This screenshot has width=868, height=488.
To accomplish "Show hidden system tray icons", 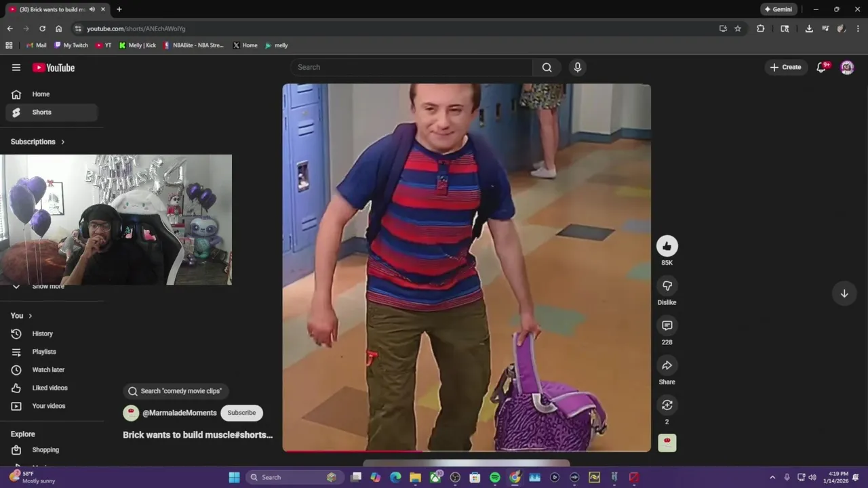I will (x=772, y=477).
